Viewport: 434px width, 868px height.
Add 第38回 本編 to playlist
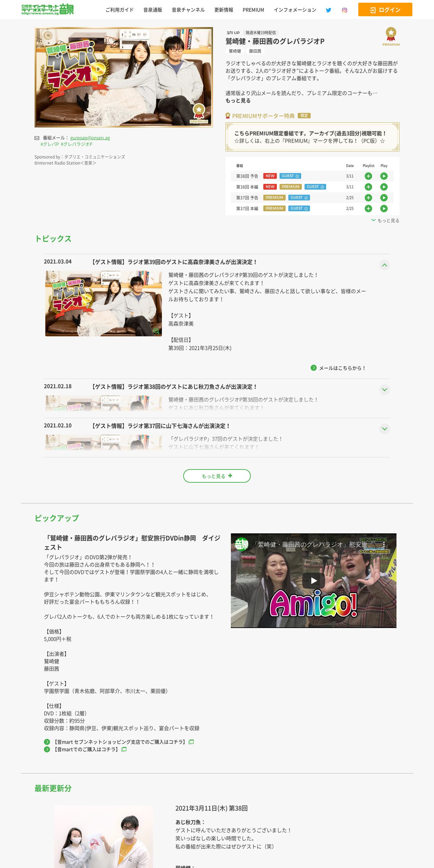coord(368,187)
